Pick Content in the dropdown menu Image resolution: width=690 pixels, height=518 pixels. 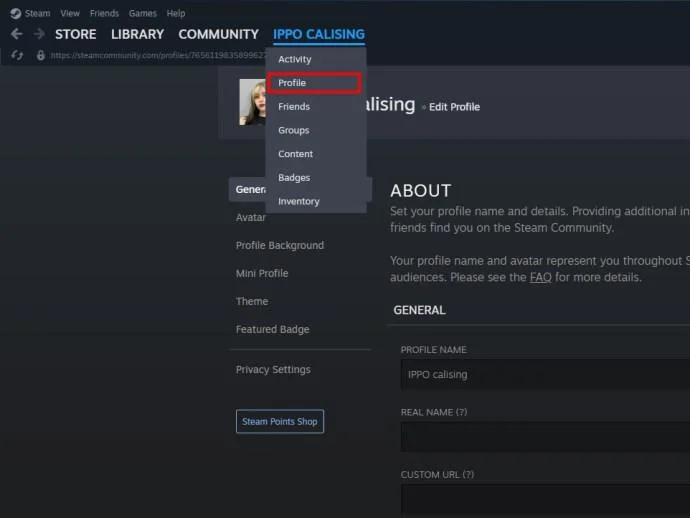316,154
